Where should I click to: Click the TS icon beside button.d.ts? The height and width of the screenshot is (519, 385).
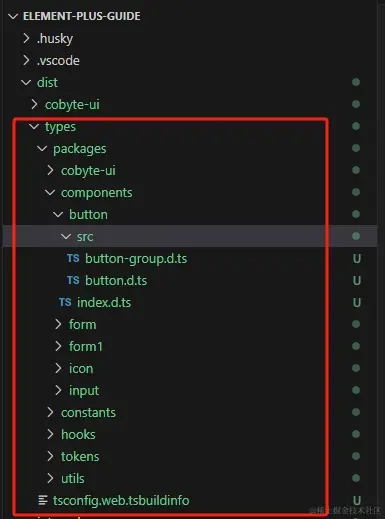coord(73,280)
